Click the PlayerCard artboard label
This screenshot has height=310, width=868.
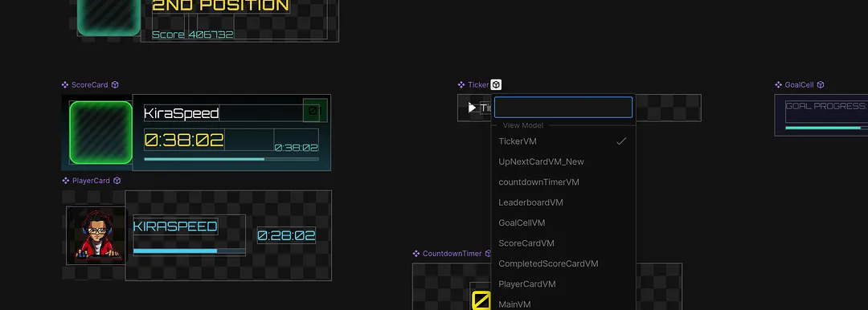(91, 181)
